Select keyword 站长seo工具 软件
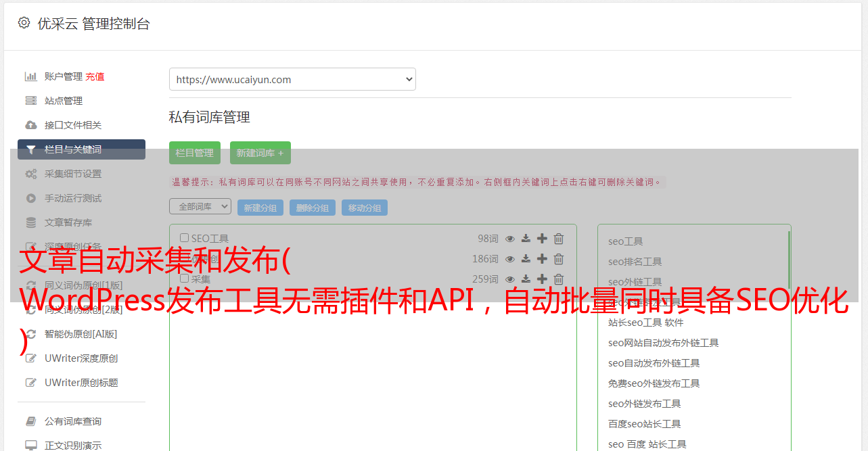868x451 pixels. pyautogui.click(x=646, y=323)
